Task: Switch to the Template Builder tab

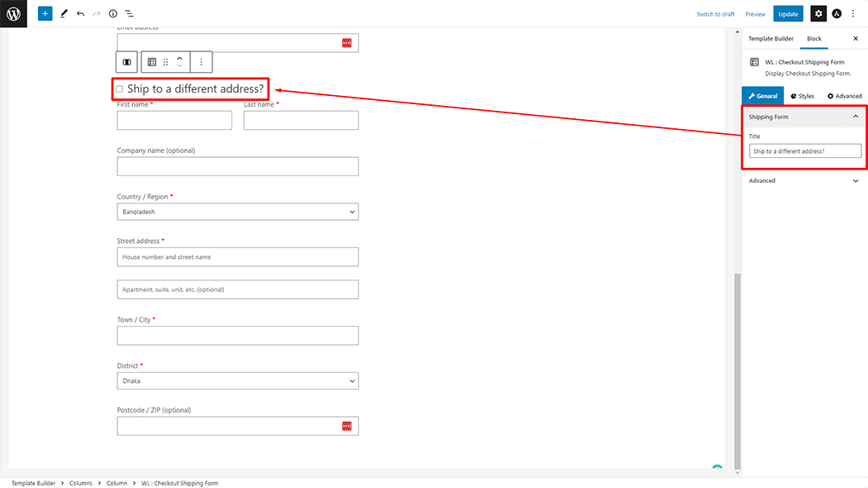Action: click(x=770, y=39)
